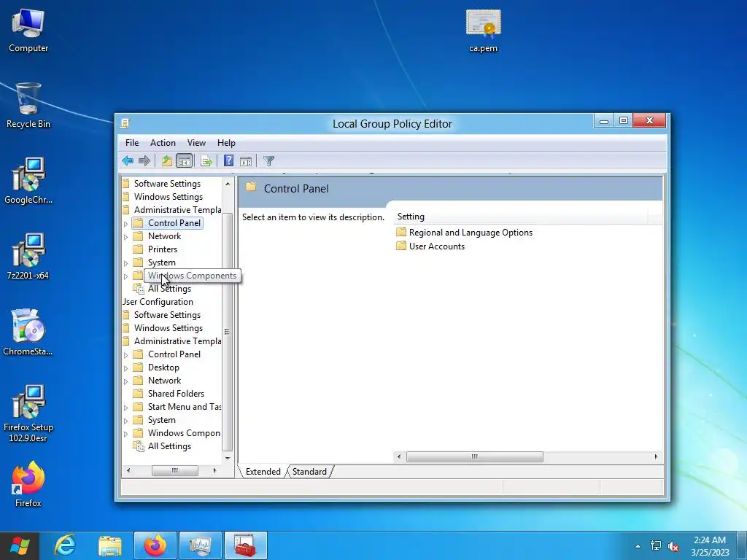Viewport: 747px width, 560px height.
Task: Open the Regional and Language Options folder
Action: 465,233
